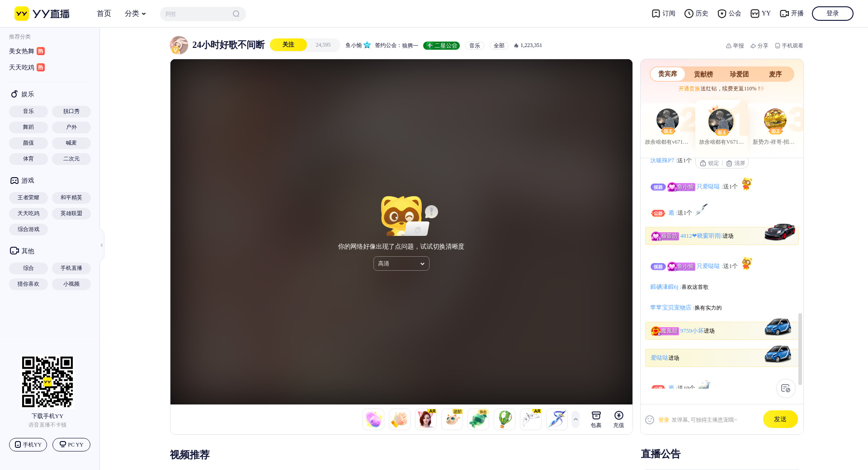The image size is (868, 470).
Task: Open 公会 guild shield icon
Action: coord(722,14)
